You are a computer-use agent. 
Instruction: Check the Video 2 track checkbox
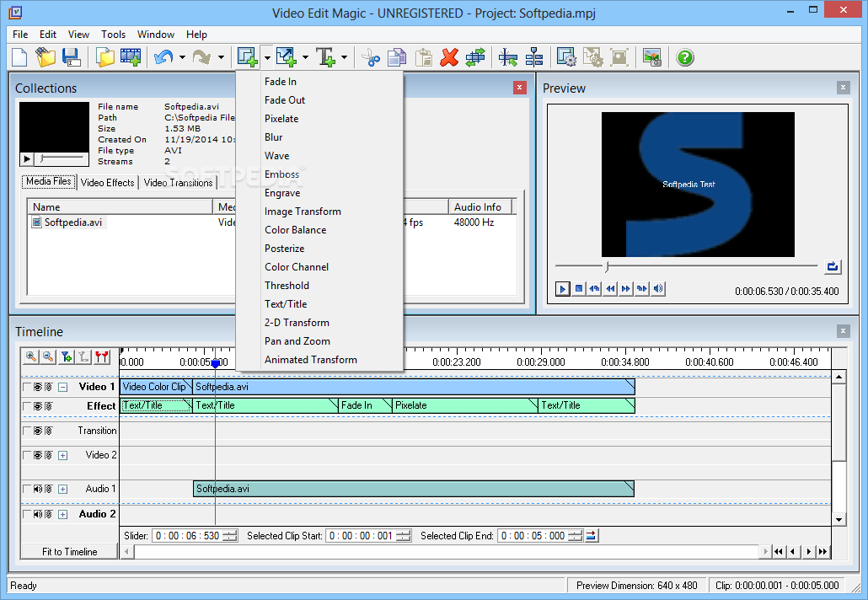click(27, 456)
